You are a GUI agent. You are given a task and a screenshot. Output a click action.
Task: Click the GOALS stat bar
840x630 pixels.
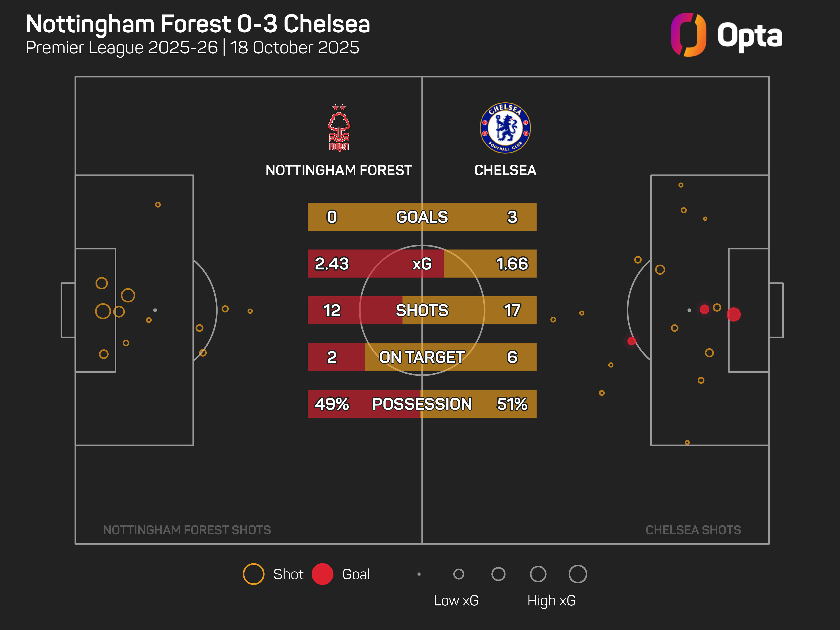(422, 217)
